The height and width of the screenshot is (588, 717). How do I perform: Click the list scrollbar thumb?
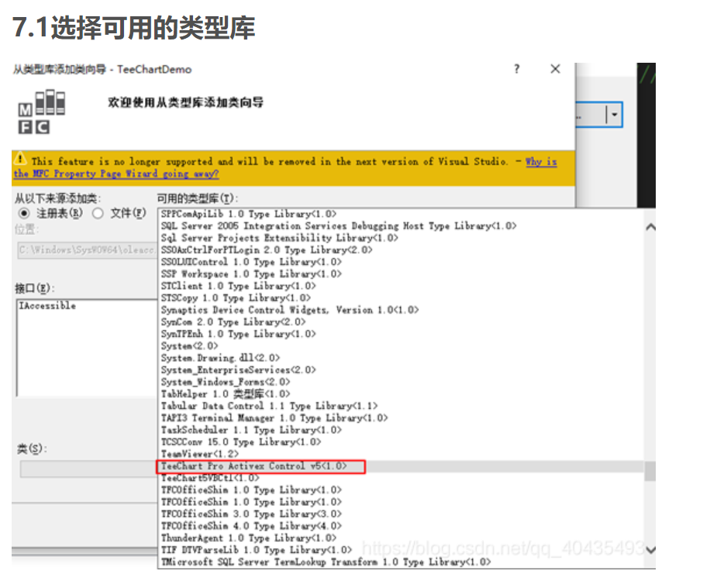650,470
